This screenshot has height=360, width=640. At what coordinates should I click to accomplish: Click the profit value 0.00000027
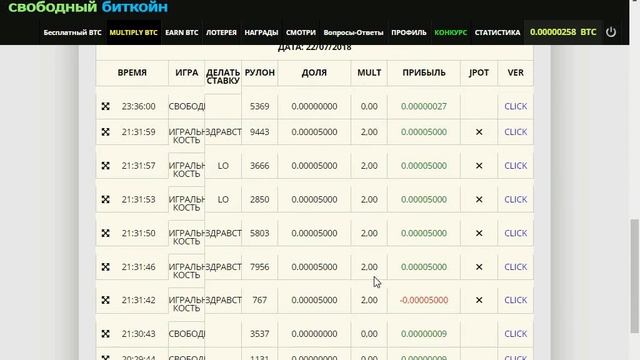[x=424, y=106]
